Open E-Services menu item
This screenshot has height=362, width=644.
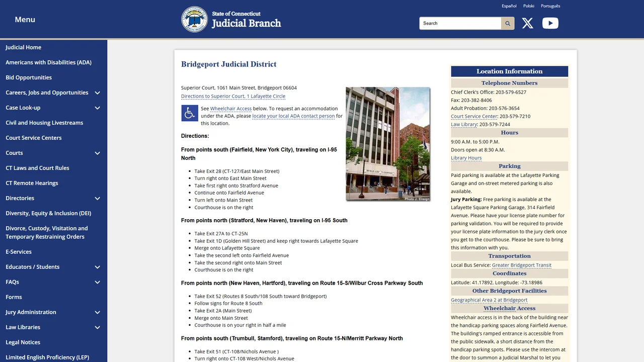(19, 252)
